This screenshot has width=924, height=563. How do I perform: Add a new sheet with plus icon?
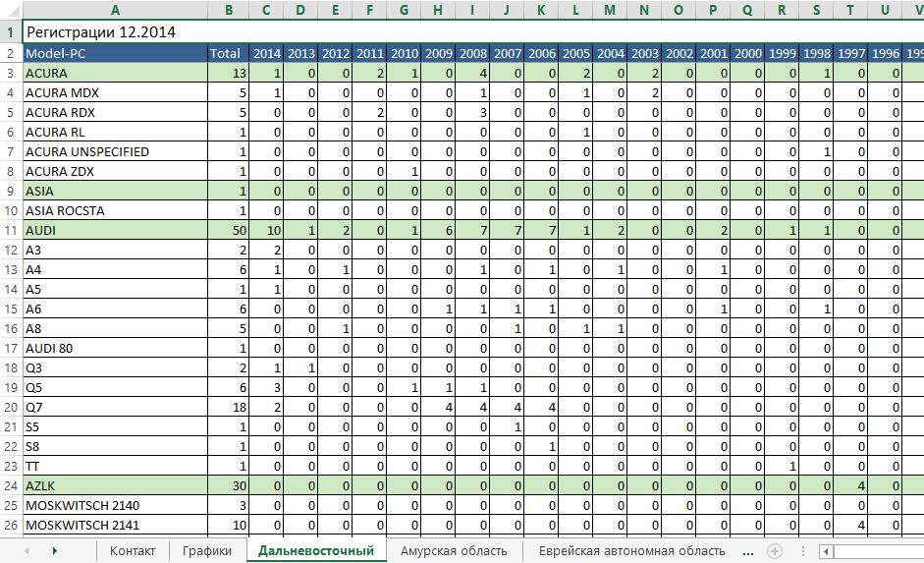tap(775, 551)
